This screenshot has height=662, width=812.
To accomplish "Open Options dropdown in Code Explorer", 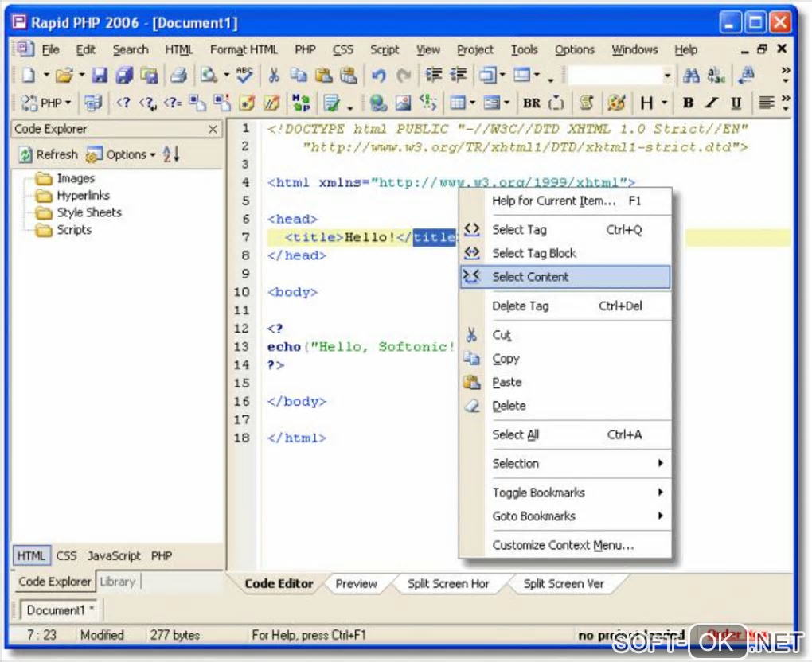I will [121, 154].
